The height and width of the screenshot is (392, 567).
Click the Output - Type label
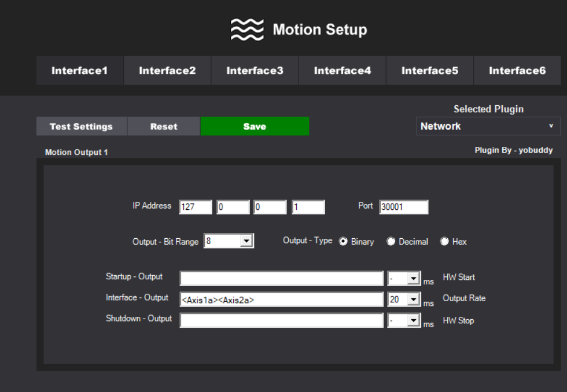point(307,241)
